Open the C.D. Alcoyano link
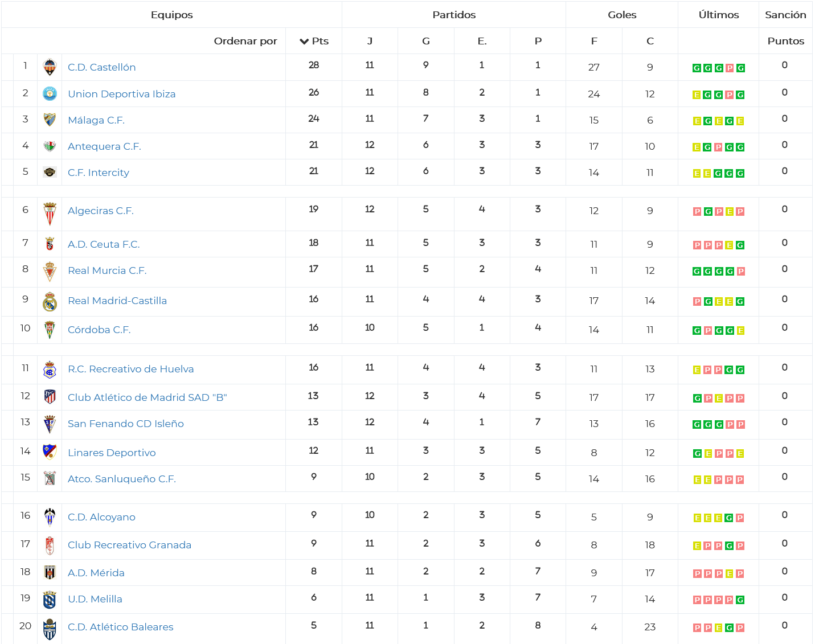 pos(101,517)
